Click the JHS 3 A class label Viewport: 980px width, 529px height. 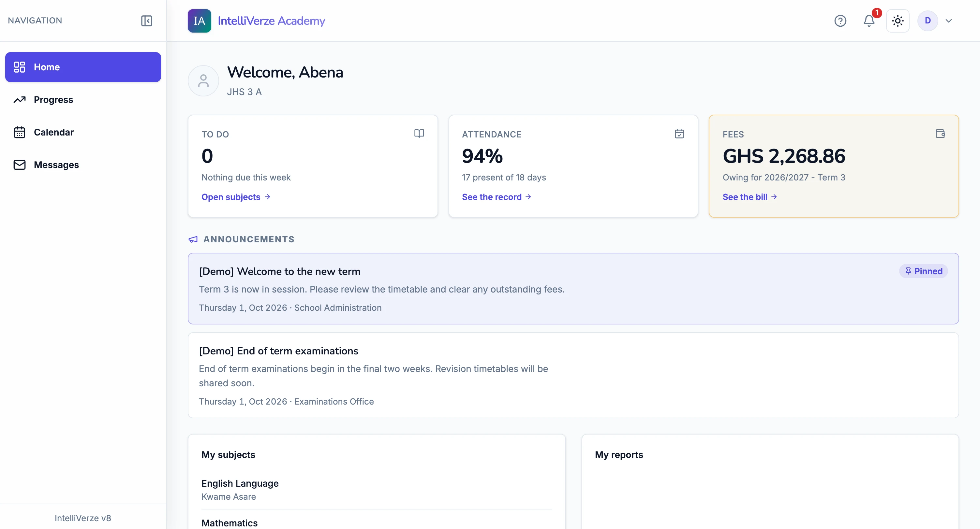(x=244, y=92)
